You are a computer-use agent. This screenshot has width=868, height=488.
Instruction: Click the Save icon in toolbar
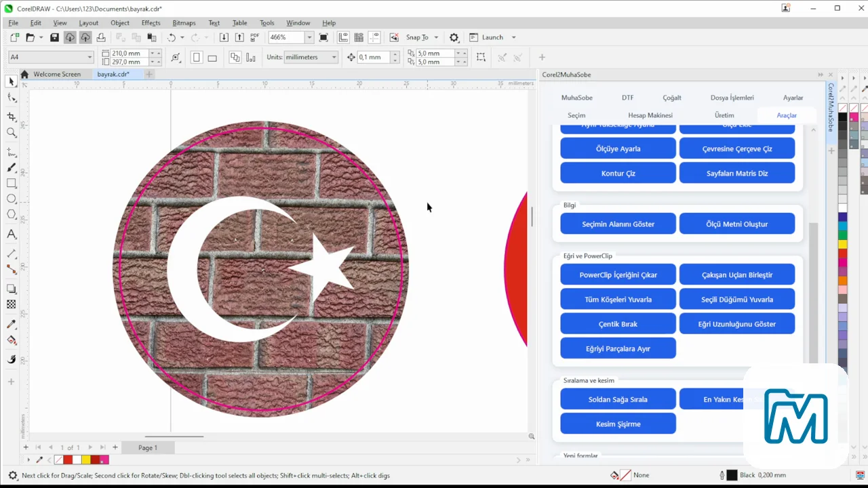54,37
